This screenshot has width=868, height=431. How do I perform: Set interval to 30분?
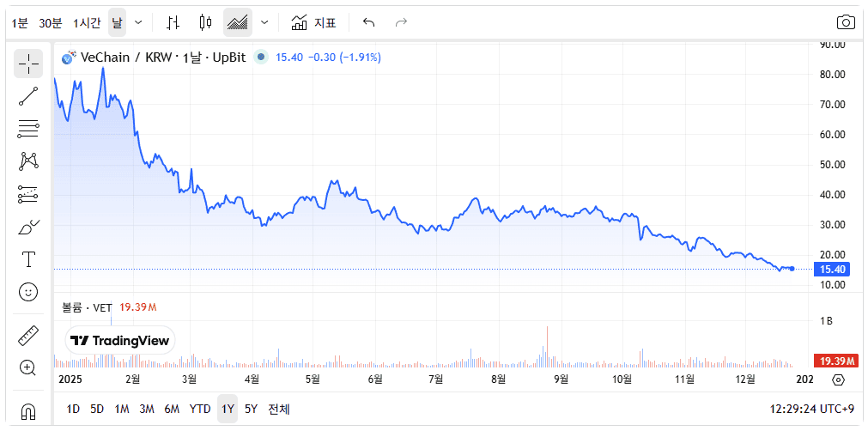tap(51, 22)
